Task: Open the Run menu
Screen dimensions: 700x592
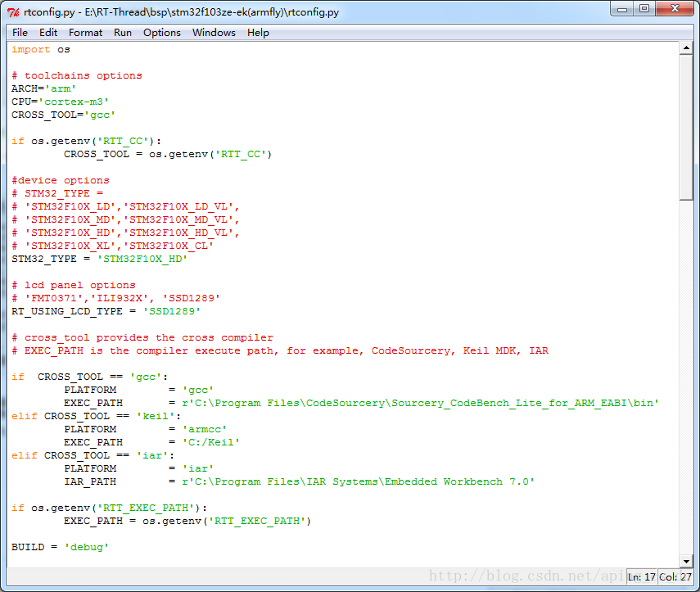Action: pos(123,33)
